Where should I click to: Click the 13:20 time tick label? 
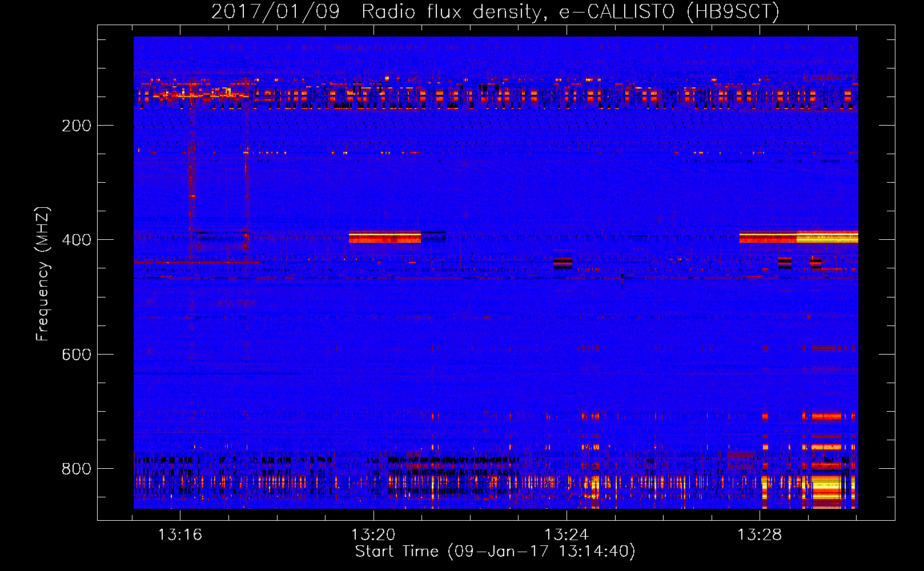pyautogui.click(x=373, y=535)
